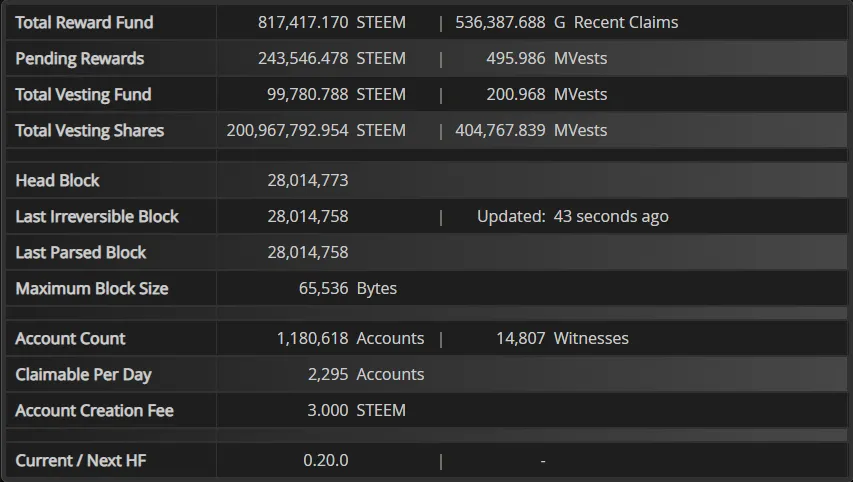Screen dimensions: 853x482
Task: Click the Account Creation Fee 3.000 STEEM
Action: tap(356, 410)
